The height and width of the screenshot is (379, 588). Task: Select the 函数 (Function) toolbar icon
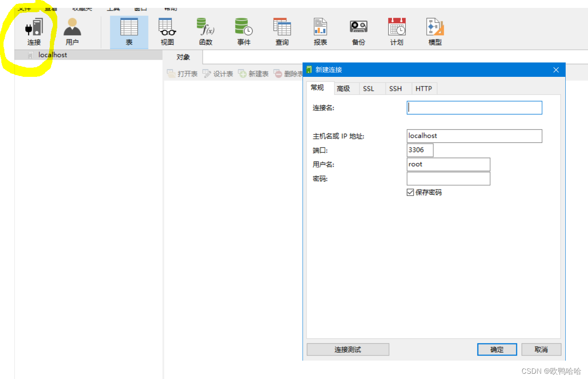pos(206,32)
